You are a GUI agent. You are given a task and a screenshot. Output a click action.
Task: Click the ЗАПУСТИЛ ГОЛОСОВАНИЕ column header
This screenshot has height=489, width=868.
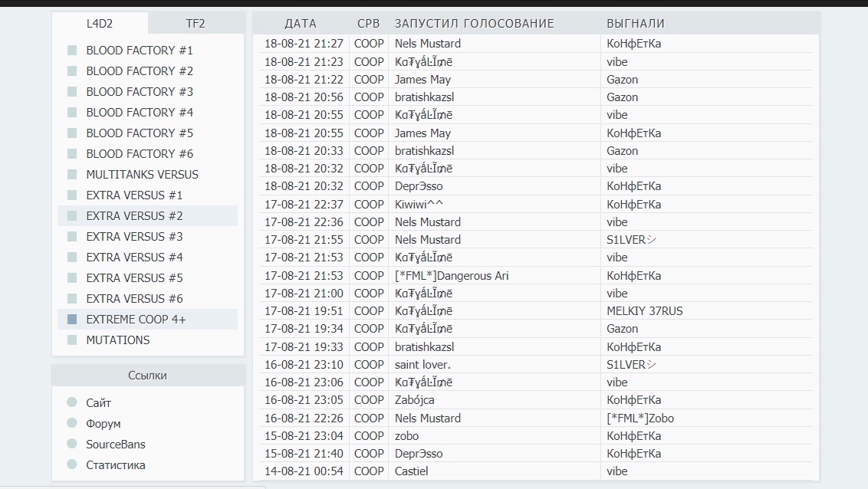point(474,24)
